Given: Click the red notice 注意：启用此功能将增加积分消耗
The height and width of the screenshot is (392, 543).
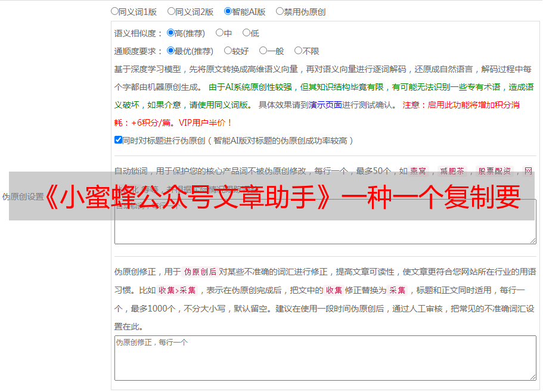Looking at the screenshot, I should pos(461,105).
